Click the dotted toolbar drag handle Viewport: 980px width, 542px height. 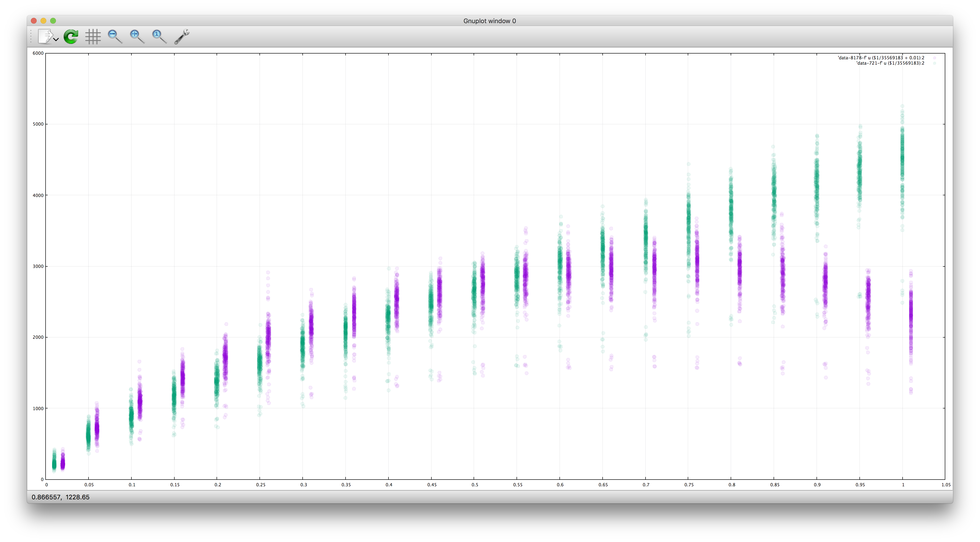tap(31, 36)
